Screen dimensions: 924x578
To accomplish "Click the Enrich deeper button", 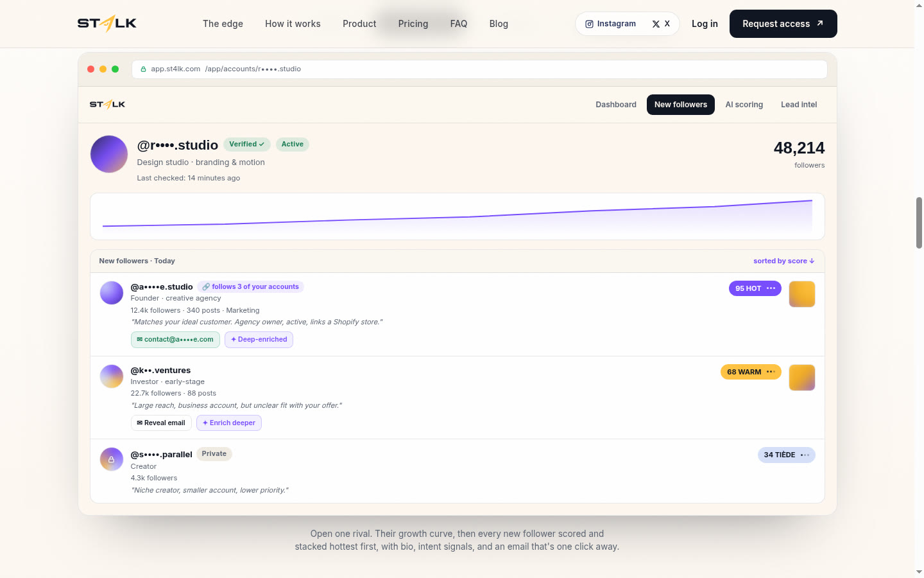I will coord(229,423).
